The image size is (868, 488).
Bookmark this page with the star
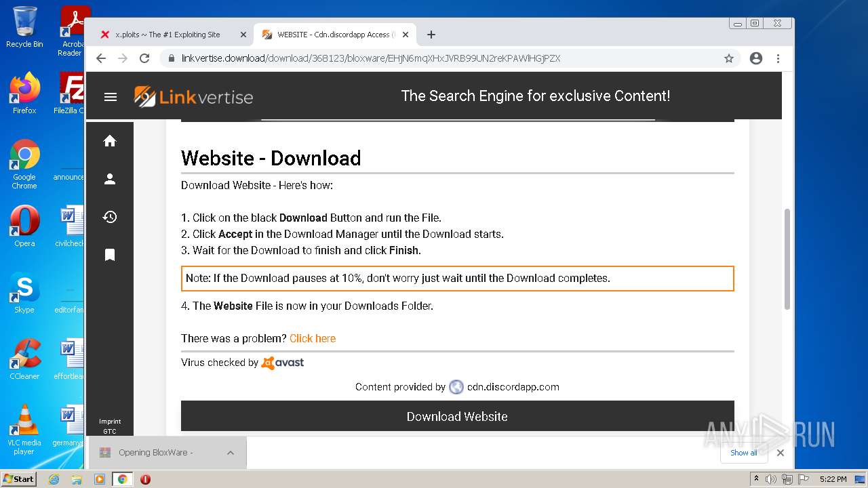pos(729,58)
